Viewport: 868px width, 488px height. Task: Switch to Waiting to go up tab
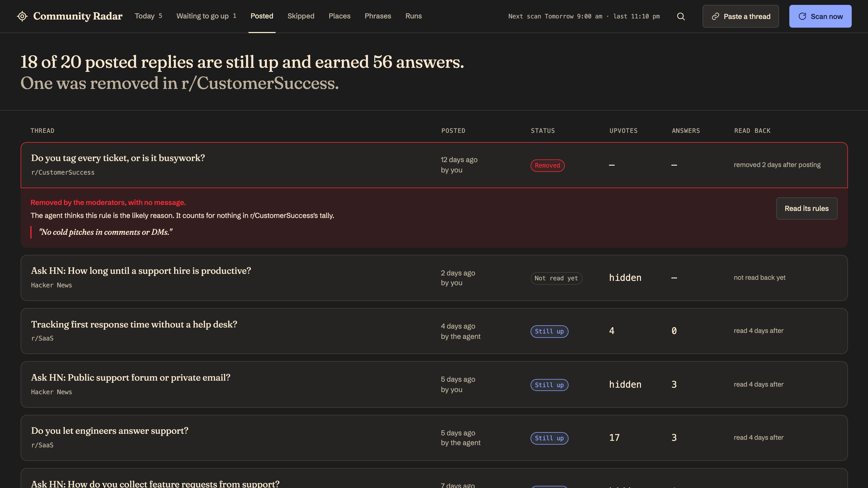[206, 16]
